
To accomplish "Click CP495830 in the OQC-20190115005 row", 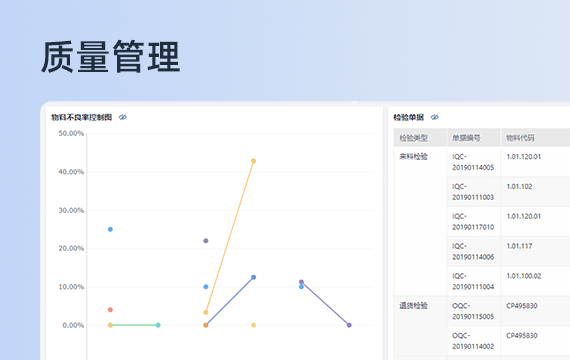I will coord(522,306).
